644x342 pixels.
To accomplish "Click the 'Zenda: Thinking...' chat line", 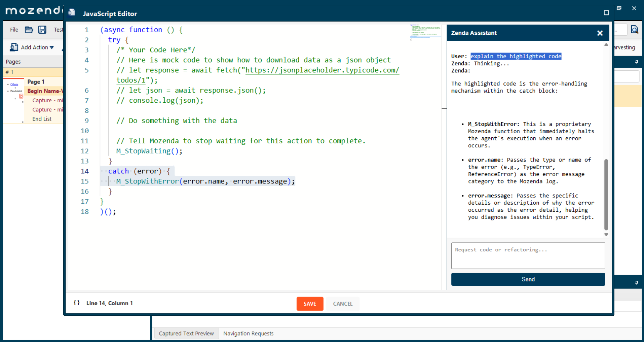I will tap(480, 63).
